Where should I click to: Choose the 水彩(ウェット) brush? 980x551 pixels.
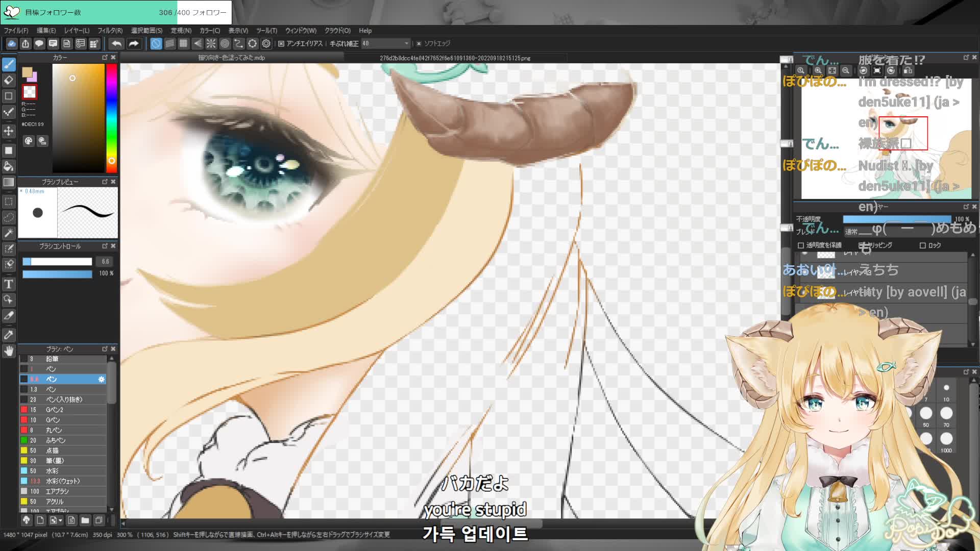63,481
